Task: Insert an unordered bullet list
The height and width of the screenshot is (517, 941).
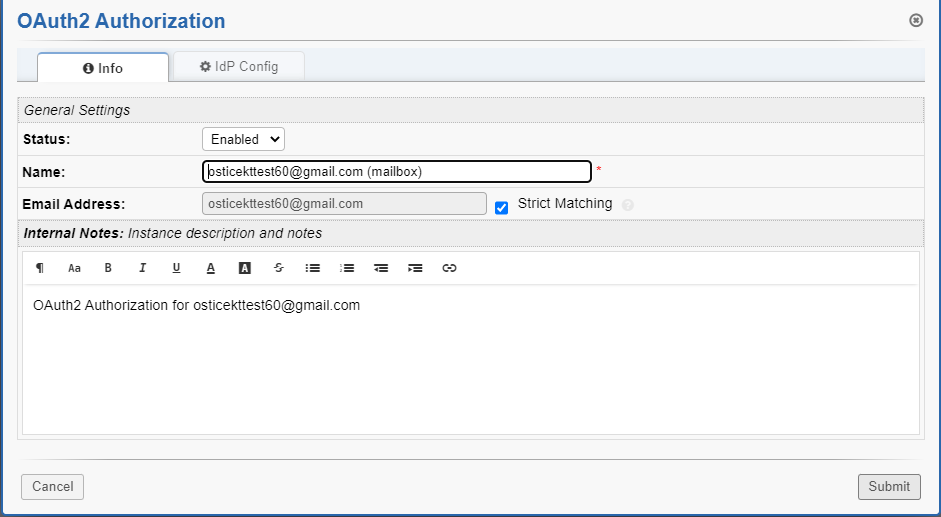Action: [312, 268]
